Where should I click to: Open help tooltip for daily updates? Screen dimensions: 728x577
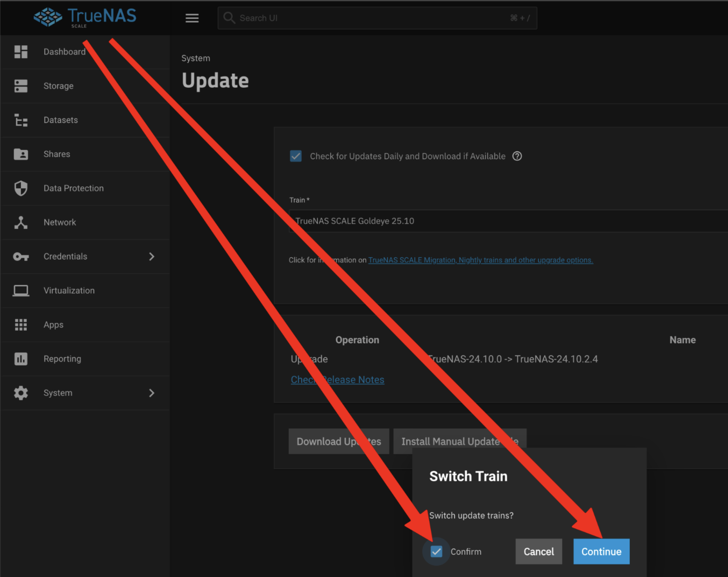point(517,156)
